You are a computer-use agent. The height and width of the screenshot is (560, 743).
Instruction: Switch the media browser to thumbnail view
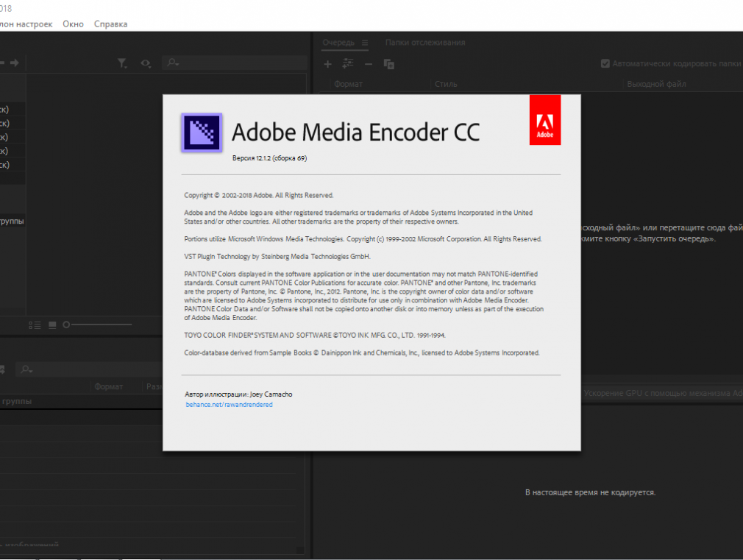tap(52, 325)
